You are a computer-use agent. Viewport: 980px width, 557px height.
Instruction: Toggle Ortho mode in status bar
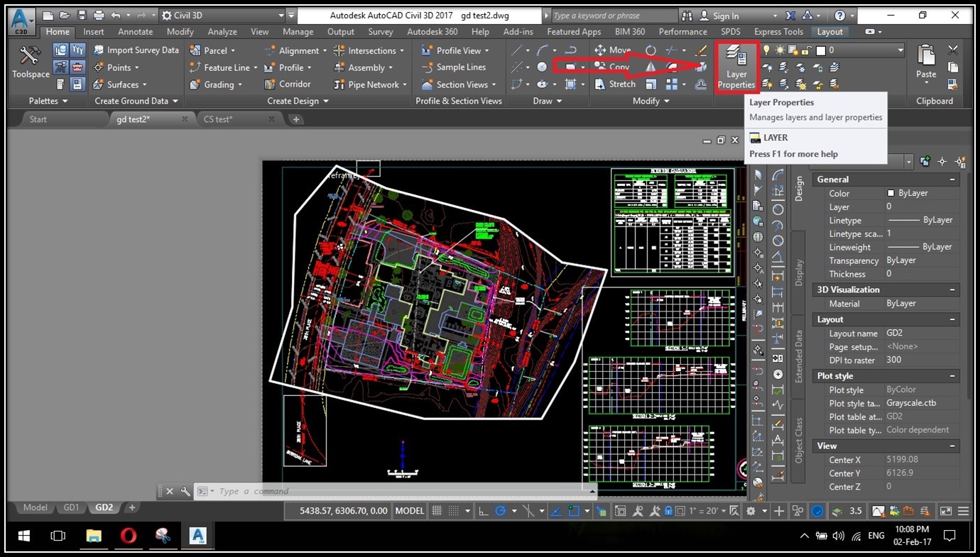484,511
